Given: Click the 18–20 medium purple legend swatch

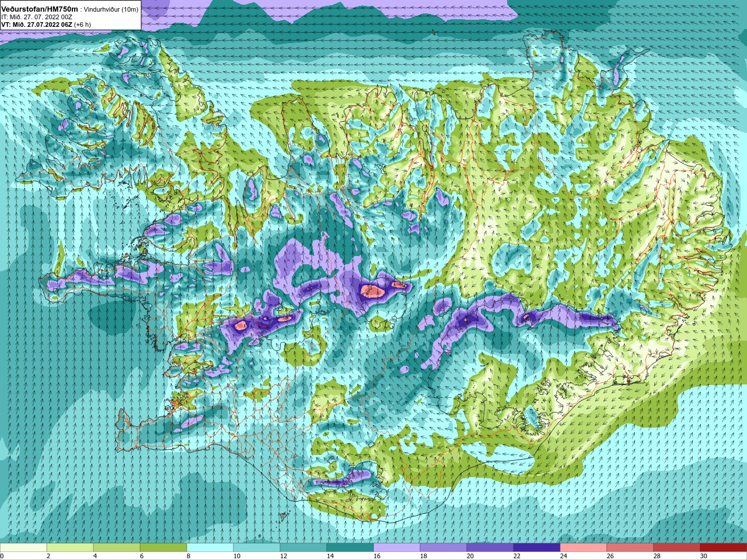Looking at the screenshot, I should coord(444,548).
